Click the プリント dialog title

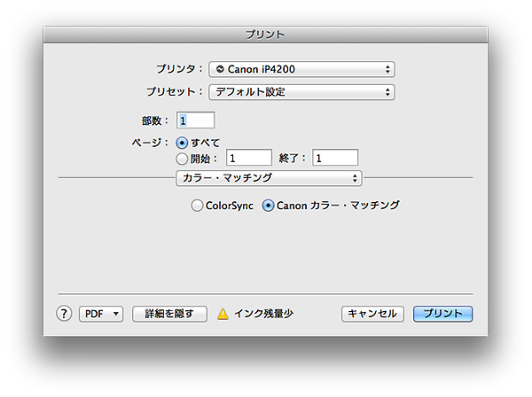click(x=265, y=35)
